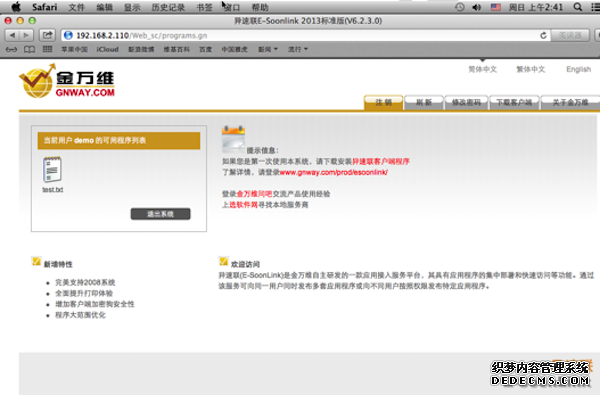Open the 文件 menu

[x=77, y=7]
